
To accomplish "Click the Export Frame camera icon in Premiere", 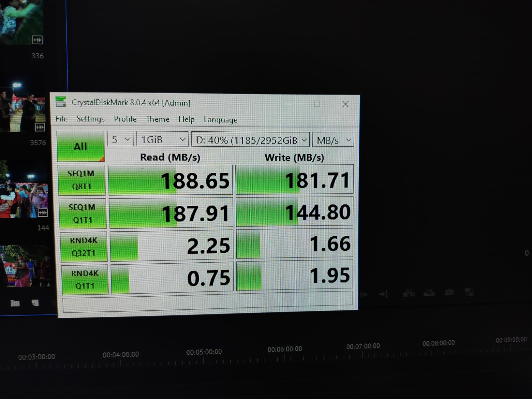I will [x=449, y=292].
